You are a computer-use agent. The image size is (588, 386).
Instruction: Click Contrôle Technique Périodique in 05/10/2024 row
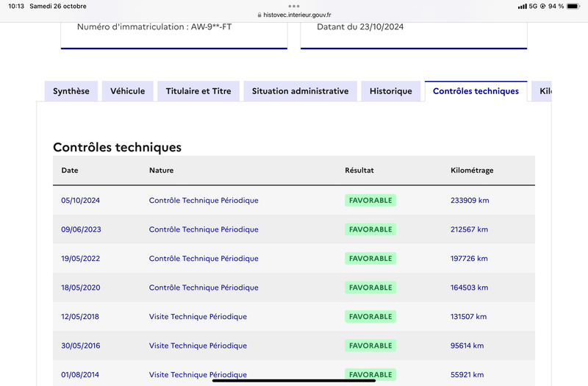(204, 200)
